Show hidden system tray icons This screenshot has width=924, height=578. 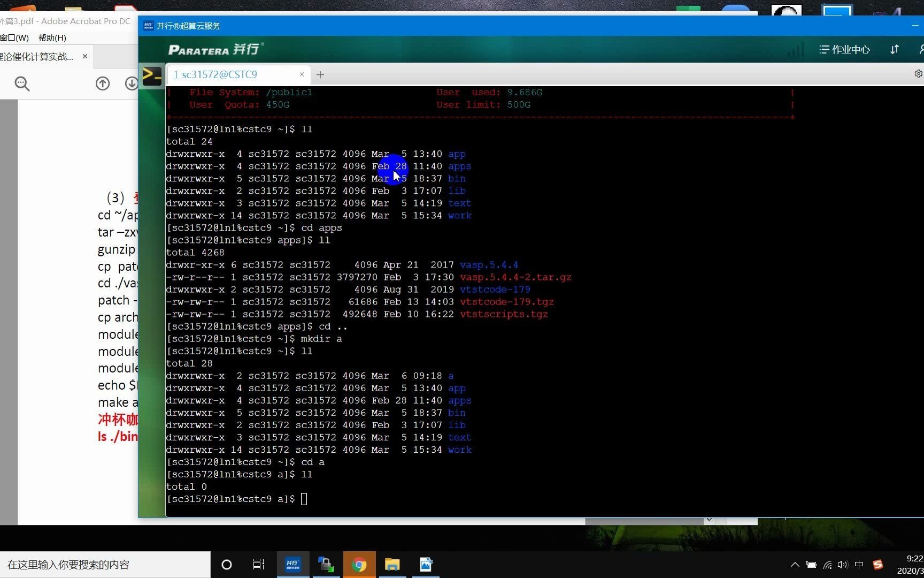pos(795,565)
